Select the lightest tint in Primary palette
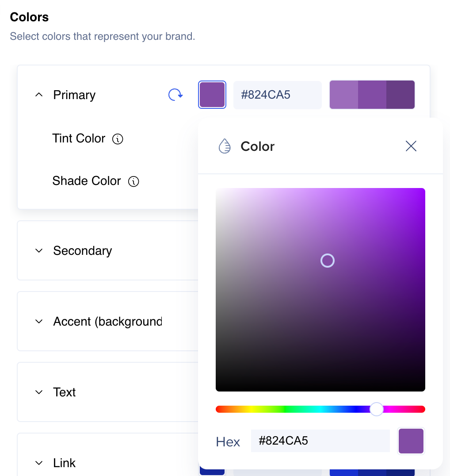The height and width of the screenshot is (476, 450). 343,95
